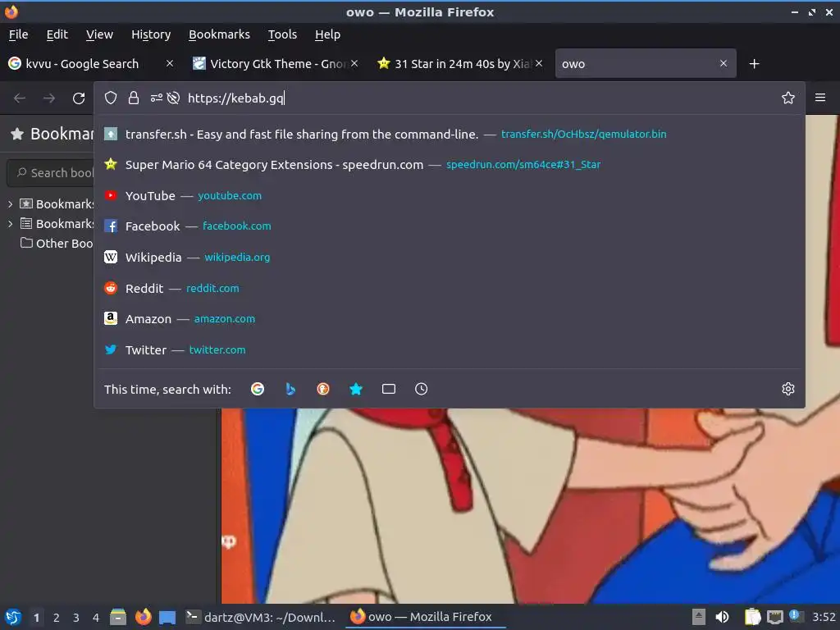840x630 pixels.
Task: Click the back navigation arrow
Action: tap(20, 98)
